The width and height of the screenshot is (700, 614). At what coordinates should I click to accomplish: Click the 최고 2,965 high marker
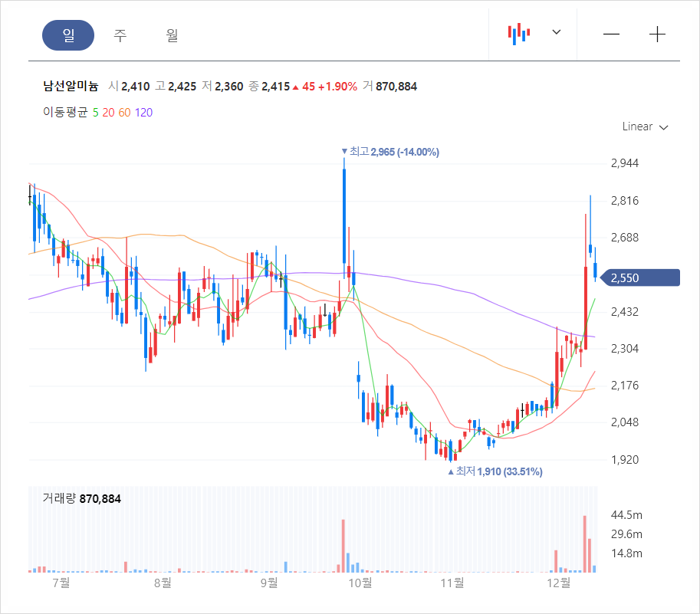pyautogui.click(x=390, y=153)
